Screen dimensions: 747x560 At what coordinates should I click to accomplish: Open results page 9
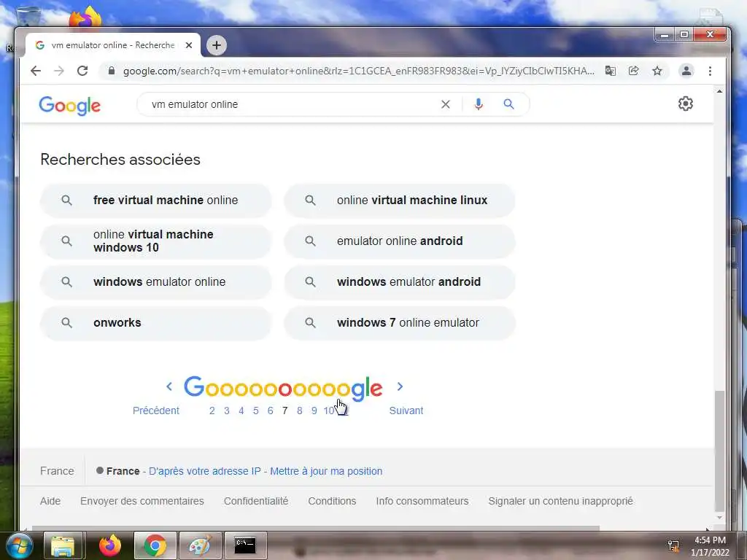click(x=314, y=411)
